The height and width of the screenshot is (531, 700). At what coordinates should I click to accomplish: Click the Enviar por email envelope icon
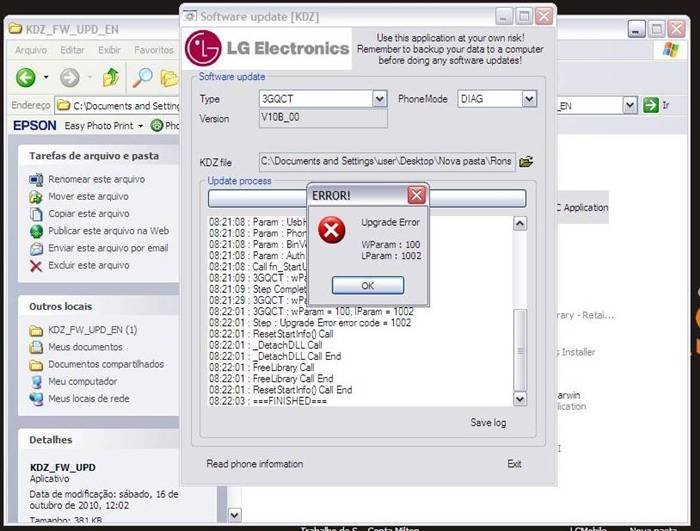pyautogui.click(x=36, y=248)
